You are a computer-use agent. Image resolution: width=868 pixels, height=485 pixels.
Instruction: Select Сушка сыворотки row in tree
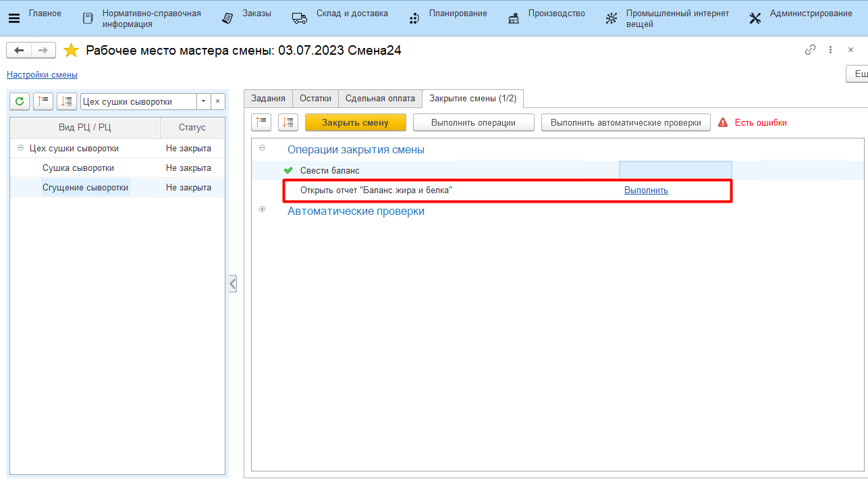78,168
